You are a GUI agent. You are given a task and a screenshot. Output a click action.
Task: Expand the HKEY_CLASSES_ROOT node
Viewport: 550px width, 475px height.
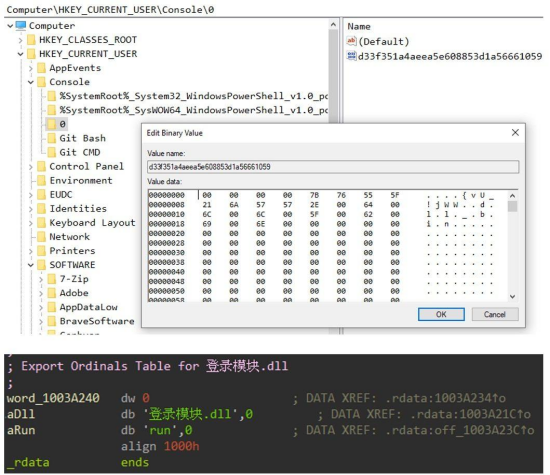coord(20,40)
